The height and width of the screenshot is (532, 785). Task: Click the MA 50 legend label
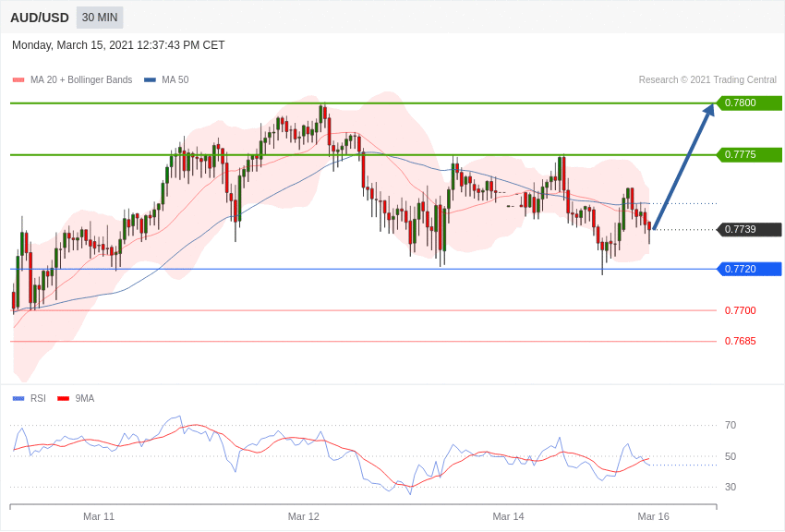[x=175, y=80]
